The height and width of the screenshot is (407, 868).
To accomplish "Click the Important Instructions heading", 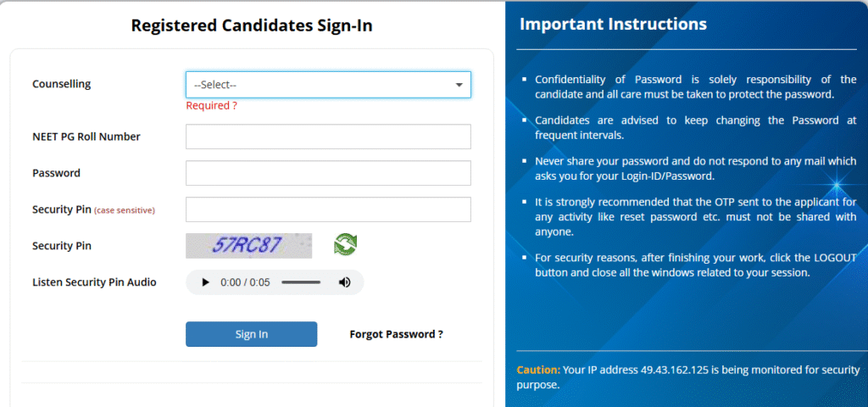I will click(613, 24).
